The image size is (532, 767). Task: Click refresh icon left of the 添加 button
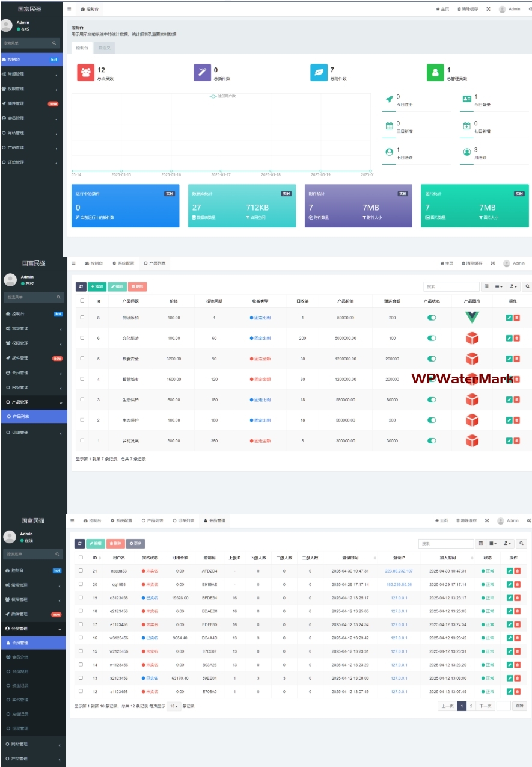pyautogui.click(x=81, y=287)
